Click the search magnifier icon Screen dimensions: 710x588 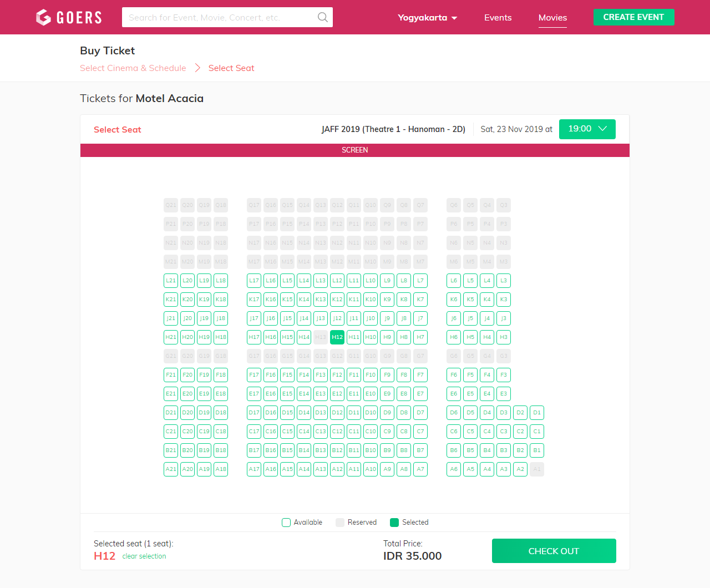tap(322, 17)
